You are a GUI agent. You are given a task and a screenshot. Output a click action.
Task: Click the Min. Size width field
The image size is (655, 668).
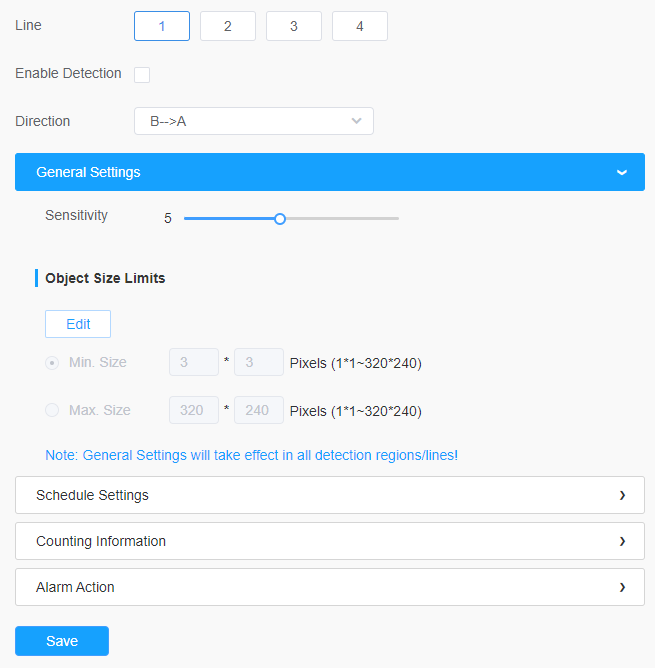coord(194,362)
